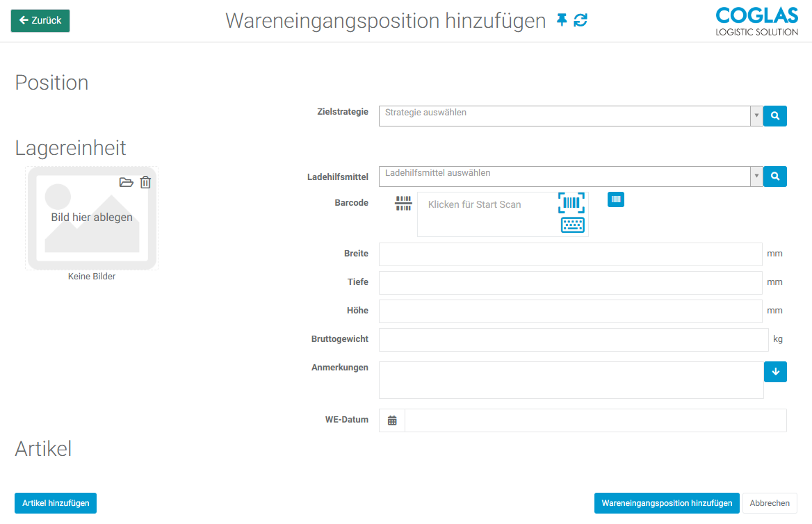Click the blue barcode generate button
Image resolution: width=812 pixels, height=524 pixels.
click(x=615, y=199)
